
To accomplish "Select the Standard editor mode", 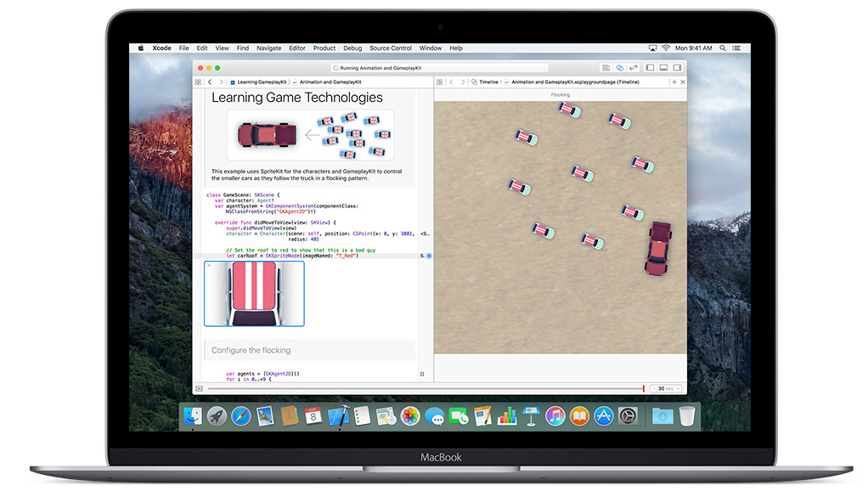I will click(x=606, y=68).
